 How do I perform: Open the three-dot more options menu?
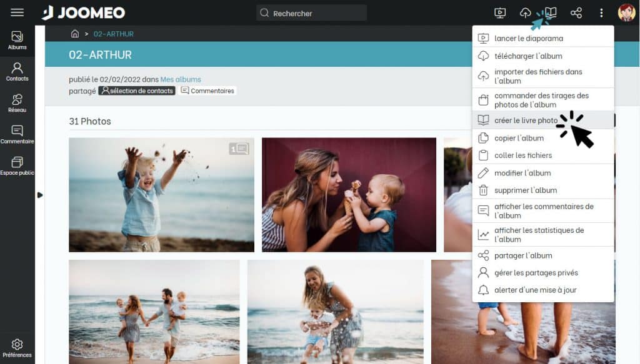(x=601, y=13)
